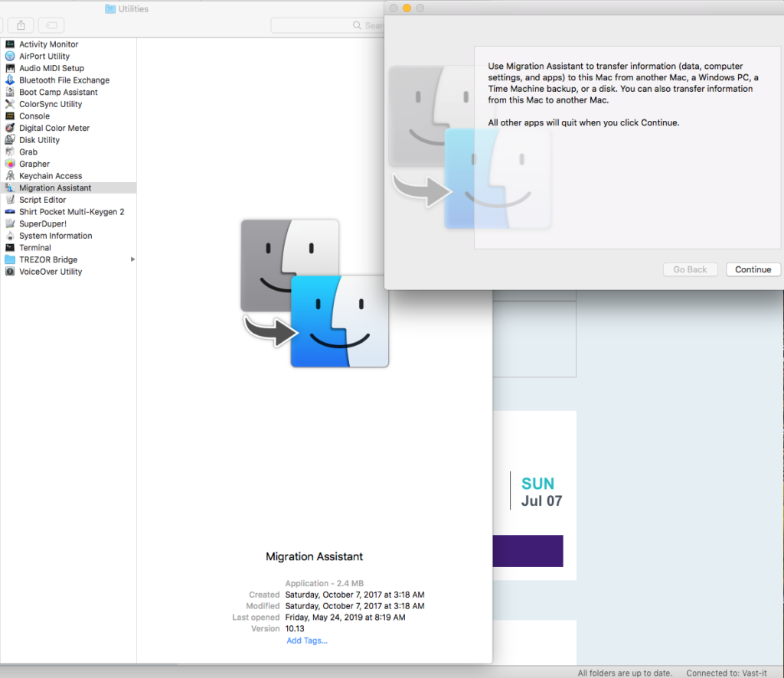Click the Bluetooth File Exchange icon
This screenshot has height=678, width=784.
pyautogui.click(x=10, y=80)
